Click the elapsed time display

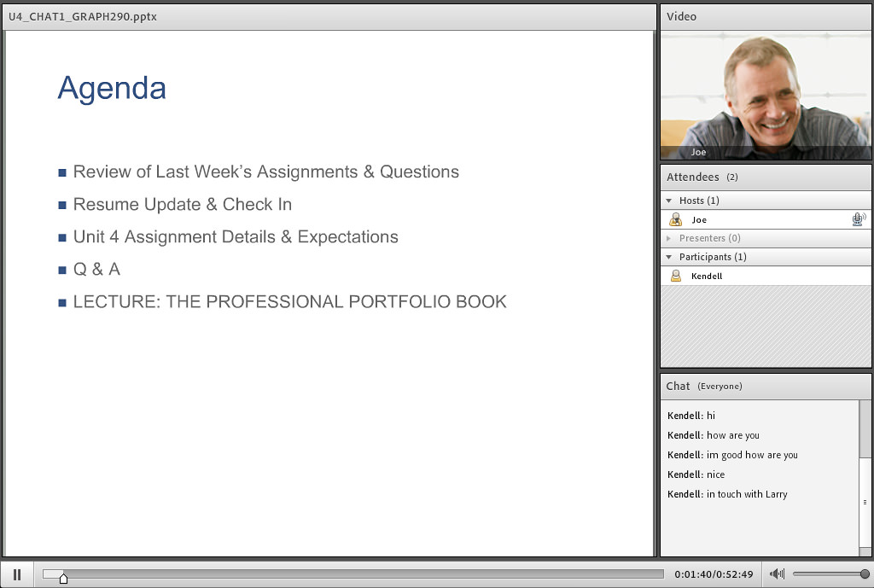point(693,574)
